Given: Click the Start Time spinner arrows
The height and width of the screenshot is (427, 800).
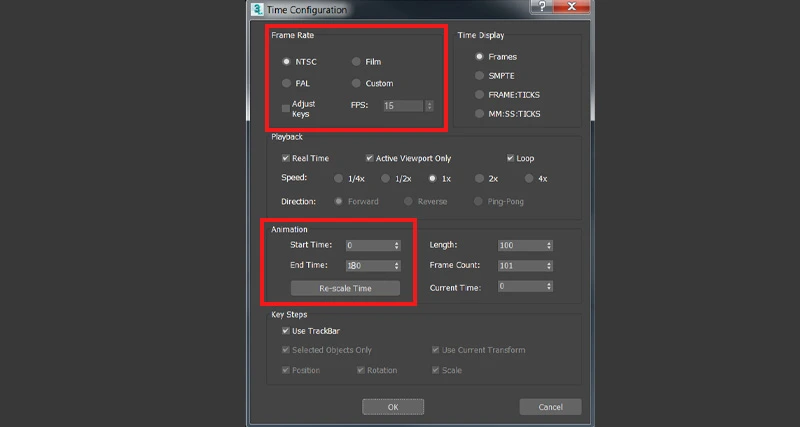Looking at the screenshot, I should pyautogui.click(x=397, y=245).
